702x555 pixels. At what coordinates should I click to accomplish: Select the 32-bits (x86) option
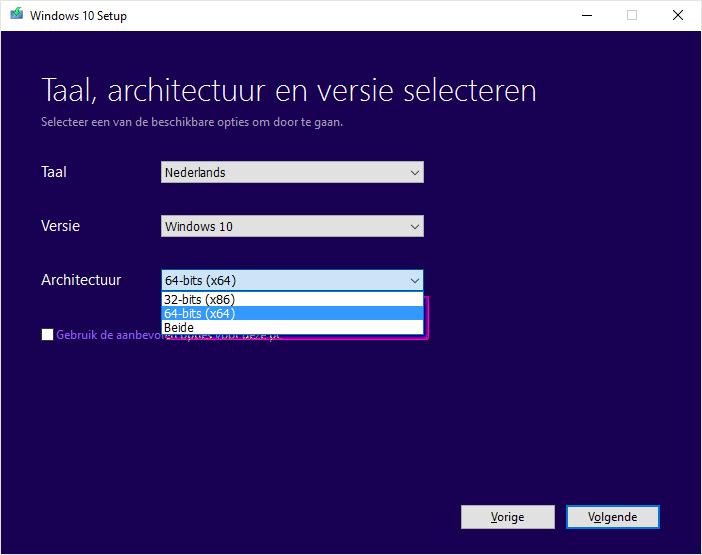[292, 299]
